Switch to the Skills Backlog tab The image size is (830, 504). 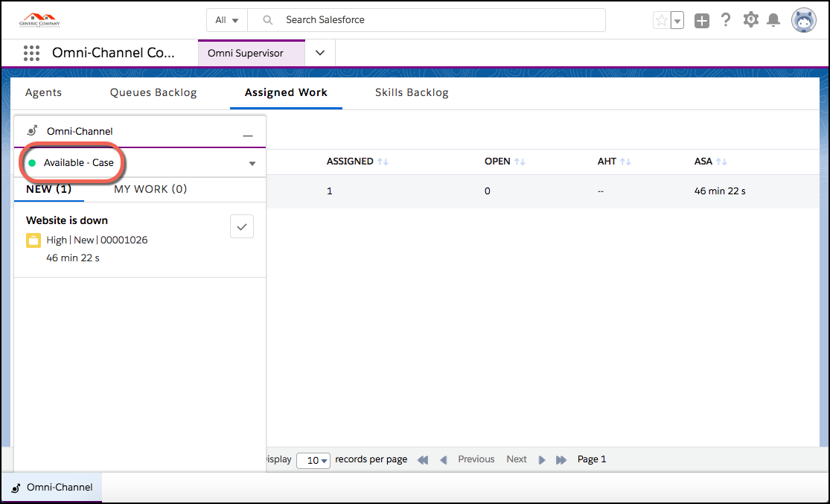(x=412, y=92)
